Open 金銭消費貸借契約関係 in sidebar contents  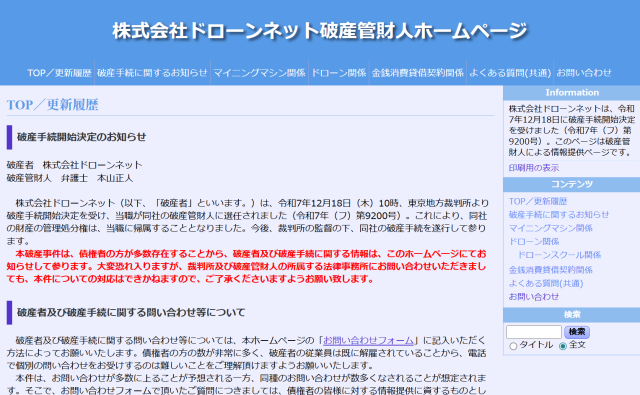pyautogui.click(x=550, y=270)
